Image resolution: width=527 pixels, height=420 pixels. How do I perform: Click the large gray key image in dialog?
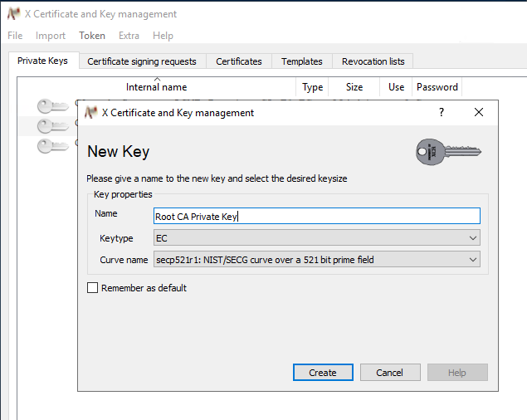coord(448,152)
